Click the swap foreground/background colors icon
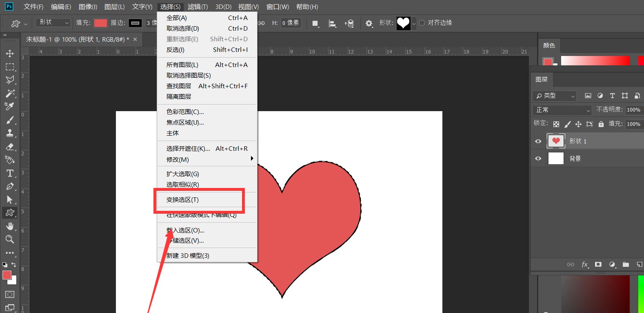This screenshot has height=313, width=644. point(13,265)
